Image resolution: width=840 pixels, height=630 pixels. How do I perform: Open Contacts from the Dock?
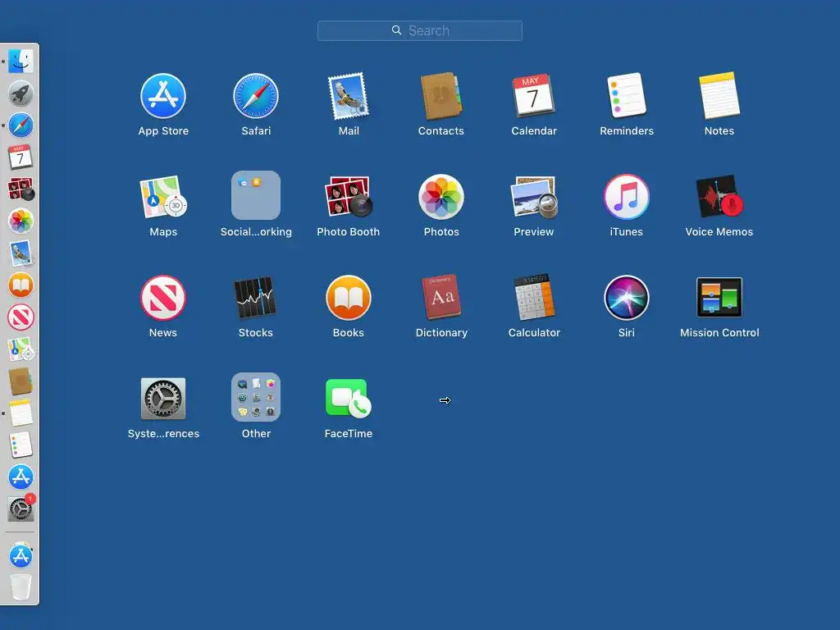(21, 381)
